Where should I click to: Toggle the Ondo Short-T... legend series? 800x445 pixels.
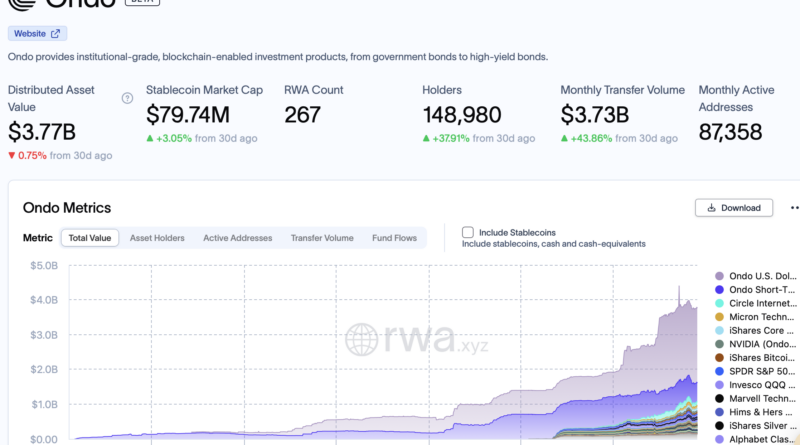[757, 290]
